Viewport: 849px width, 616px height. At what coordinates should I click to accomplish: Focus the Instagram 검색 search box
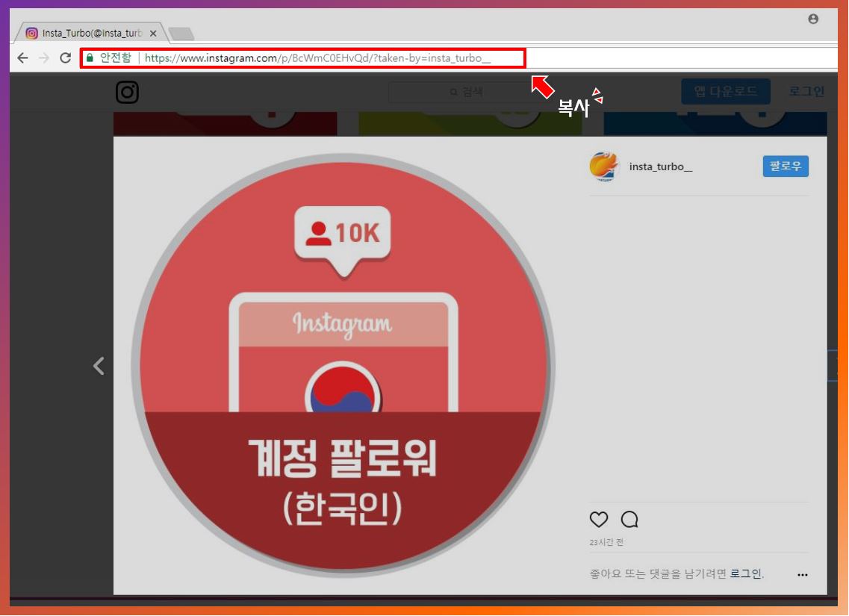[466, 92]
